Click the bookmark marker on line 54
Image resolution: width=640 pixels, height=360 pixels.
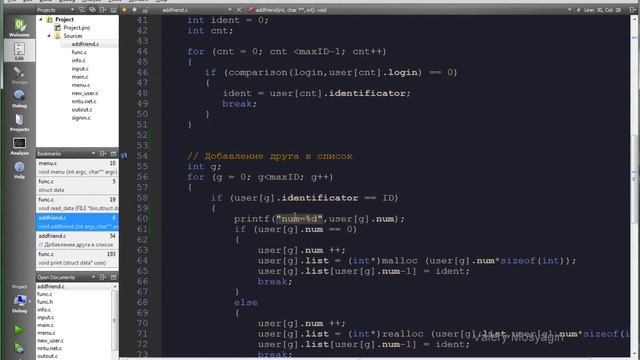(124, 156)
